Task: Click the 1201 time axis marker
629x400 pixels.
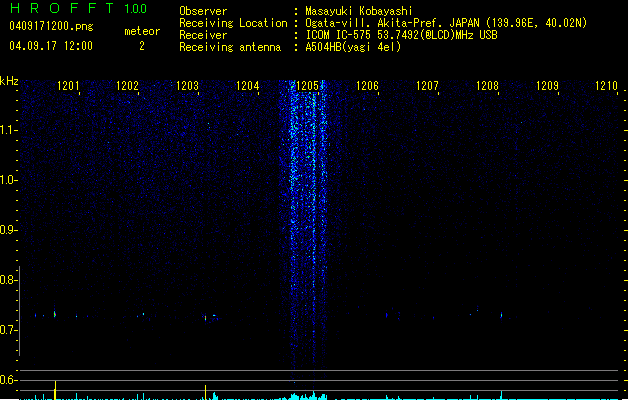Action: click(68, 86)
